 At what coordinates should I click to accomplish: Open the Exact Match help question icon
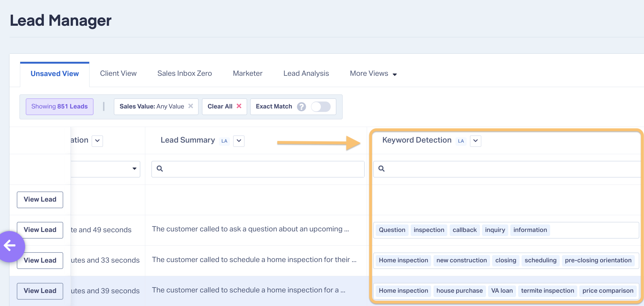[301, 107]
